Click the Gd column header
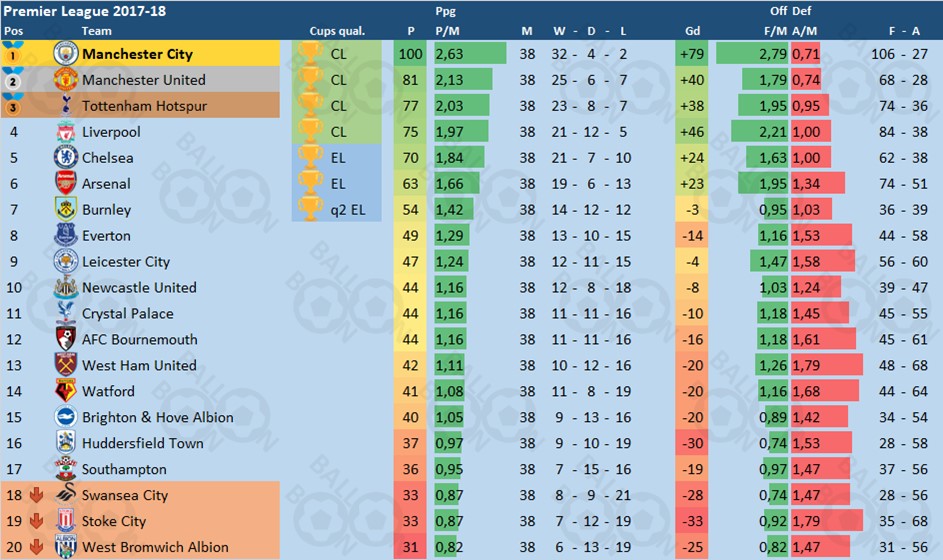The height and width of the screenshot is (560, 943). (x=692, y=31)
